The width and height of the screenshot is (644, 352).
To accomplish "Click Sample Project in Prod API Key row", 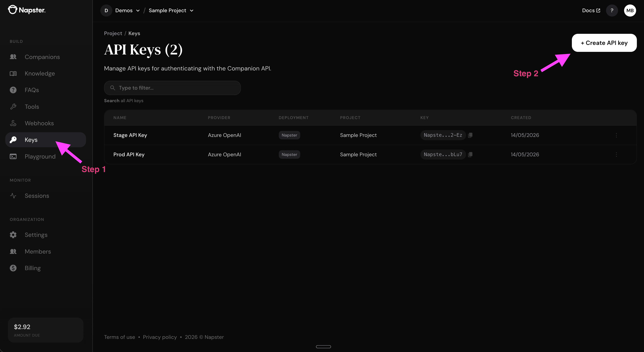I will (x=358, y=155).
